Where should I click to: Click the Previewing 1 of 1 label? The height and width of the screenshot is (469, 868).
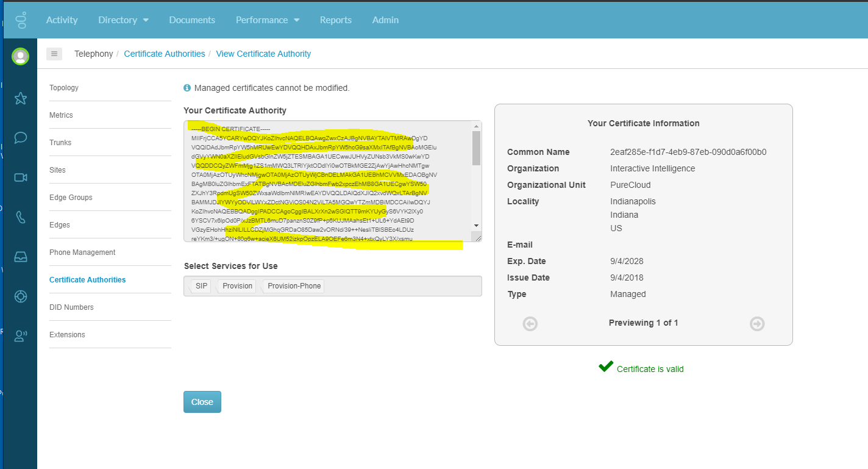point(644,323)
